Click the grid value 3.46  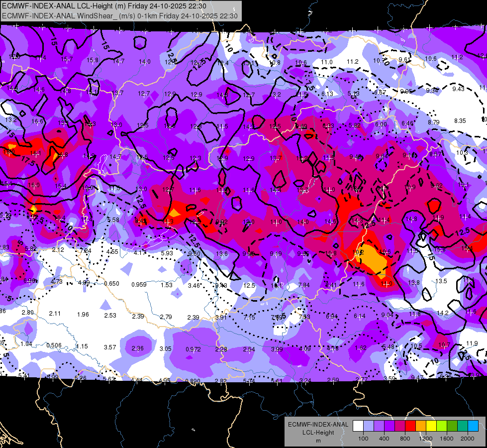194,285
